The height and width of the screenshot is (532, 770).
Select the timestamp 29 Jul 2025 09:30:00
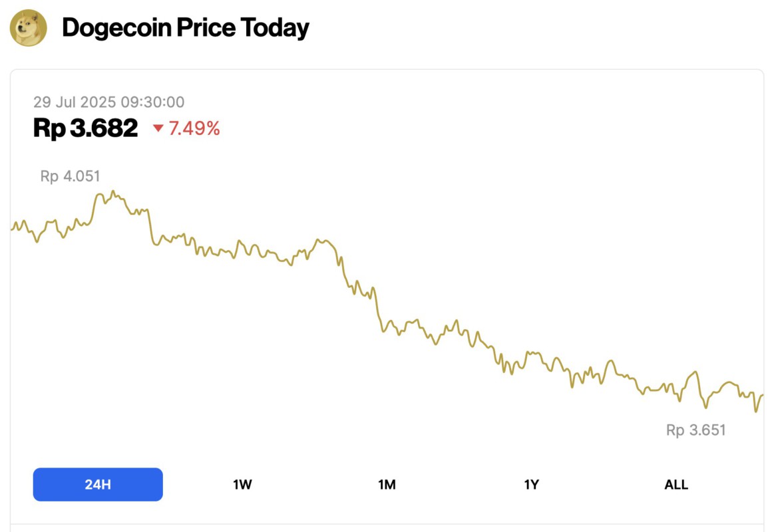[109, 102]
